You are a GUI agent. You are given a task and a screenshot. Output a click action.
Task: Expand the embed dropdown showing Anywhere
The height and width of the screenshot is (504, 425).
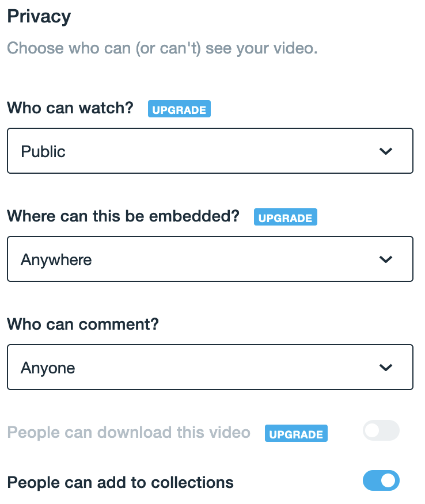tap(210, 259)
